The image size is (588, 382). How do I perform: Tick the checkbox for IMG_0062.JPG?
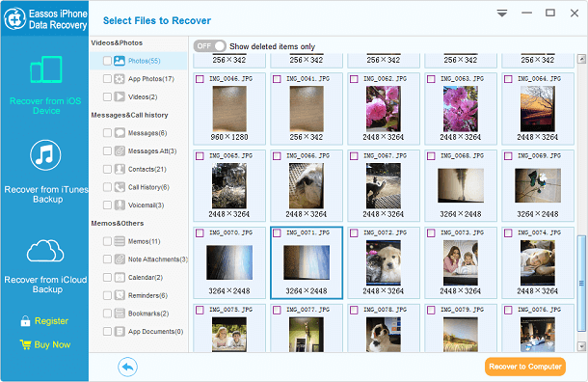click(x=354, y=79)
